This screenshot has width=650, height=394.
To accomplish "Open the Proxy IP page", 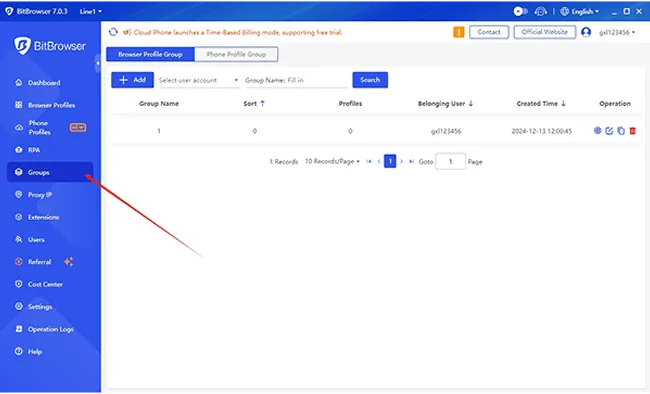I will click(x=34, y=195).
